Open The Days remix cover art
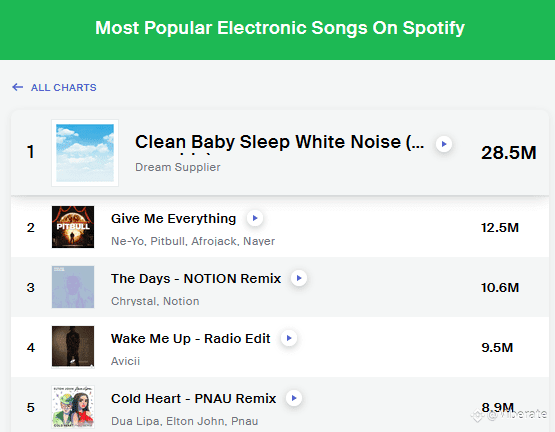 pos(73,287)
